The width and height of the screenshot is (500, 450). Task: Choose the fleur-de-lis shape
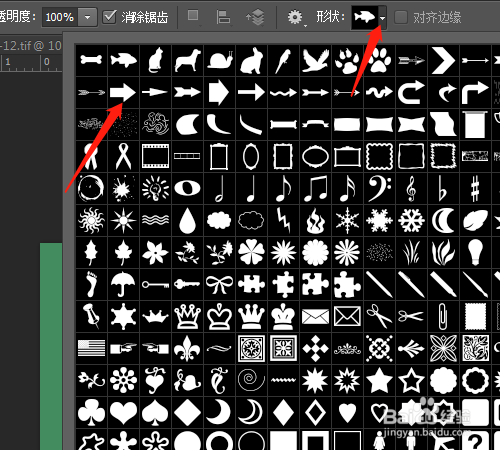click(x=187, y=348)
